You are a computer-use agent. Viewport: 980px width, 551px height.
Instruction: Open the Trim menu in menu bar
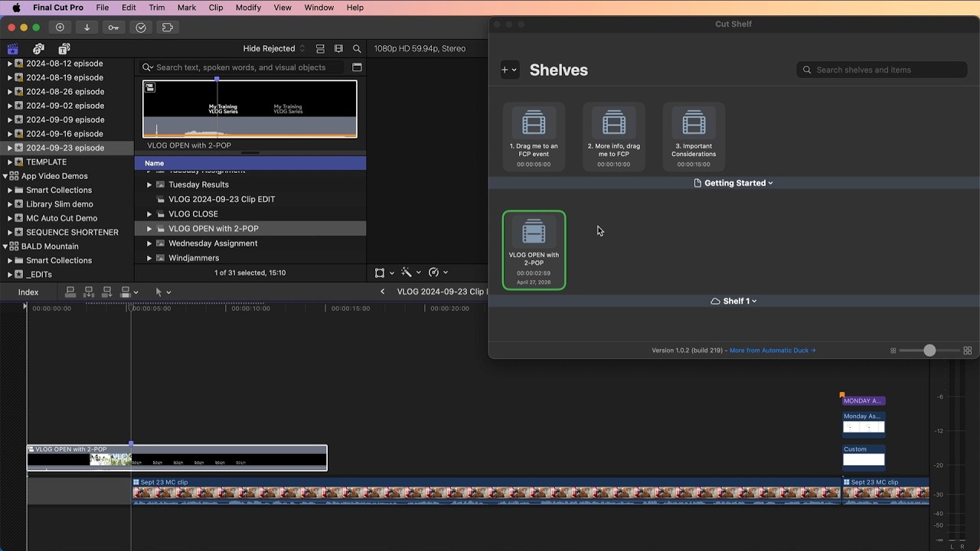coord(156,8)
